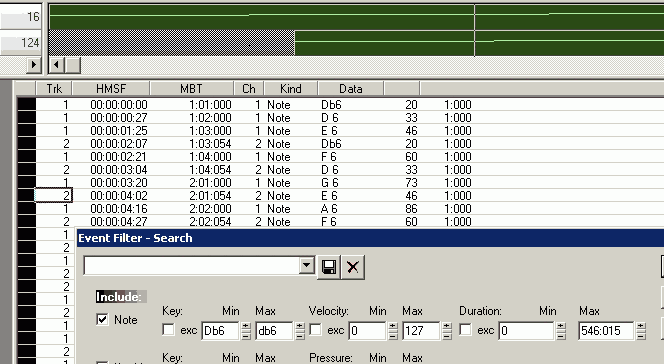664x364 pixels.
Task: Click the horizontal scrollbar thumb in track view
Action: [x=72, y=65]
